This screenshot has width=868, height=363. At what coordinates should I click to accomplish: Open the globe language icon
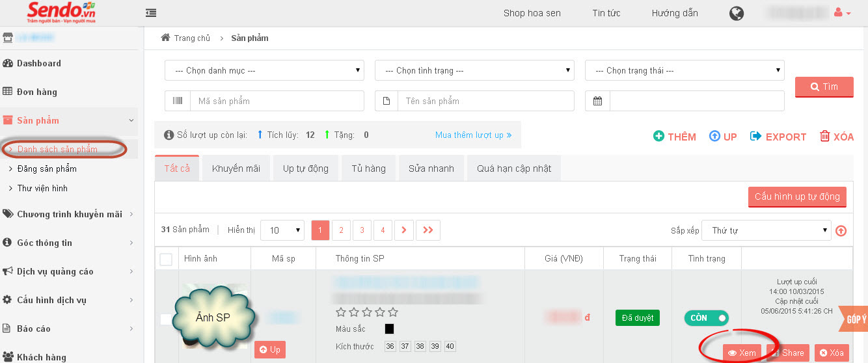tap(737, 13)
